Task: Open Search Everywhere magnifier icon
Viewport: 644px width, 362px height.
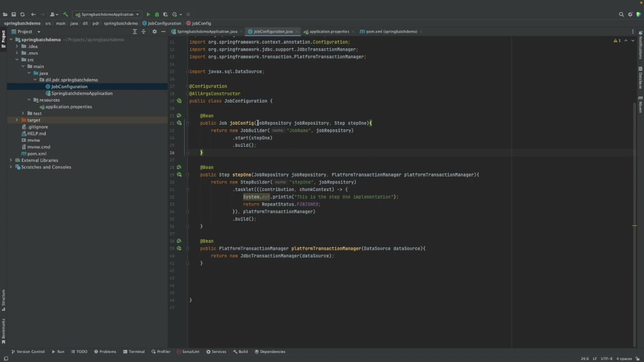Action: tap(621, 15)
